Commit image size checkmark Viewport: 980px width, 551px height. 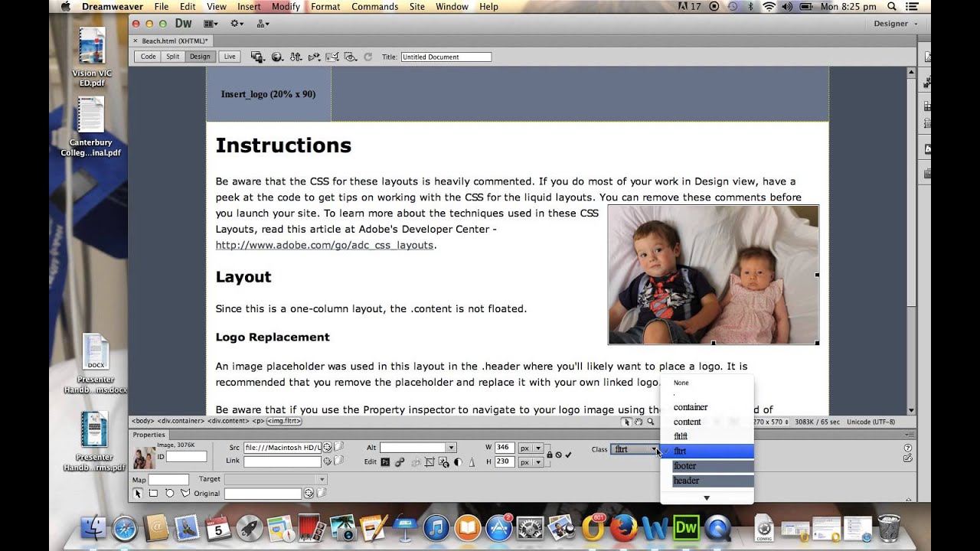pos(568,455)
